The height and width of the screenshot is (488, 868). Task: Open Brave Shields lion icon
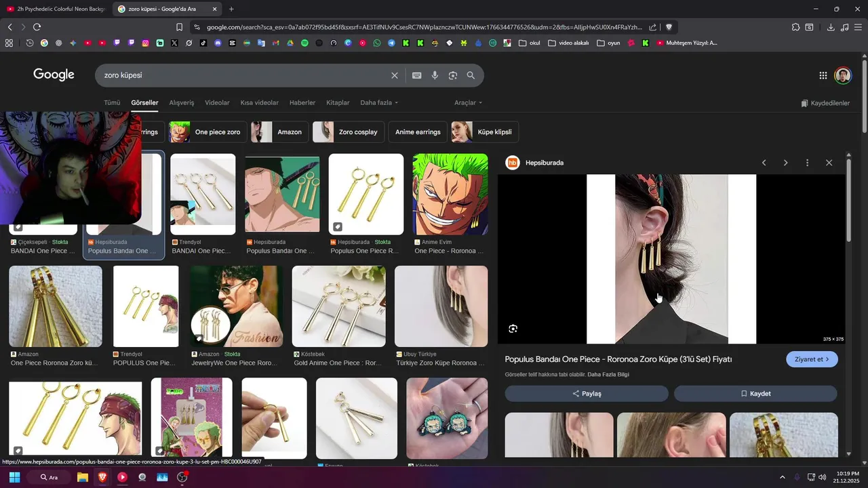coord(669,27)
